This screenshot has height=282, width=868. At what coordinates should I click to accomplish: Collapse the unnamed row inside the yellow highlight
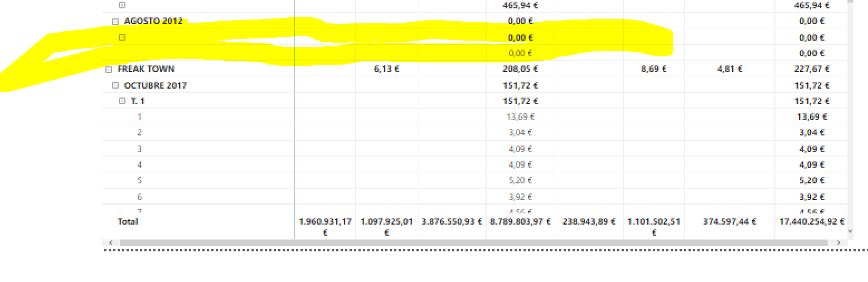tap(122, 37)
